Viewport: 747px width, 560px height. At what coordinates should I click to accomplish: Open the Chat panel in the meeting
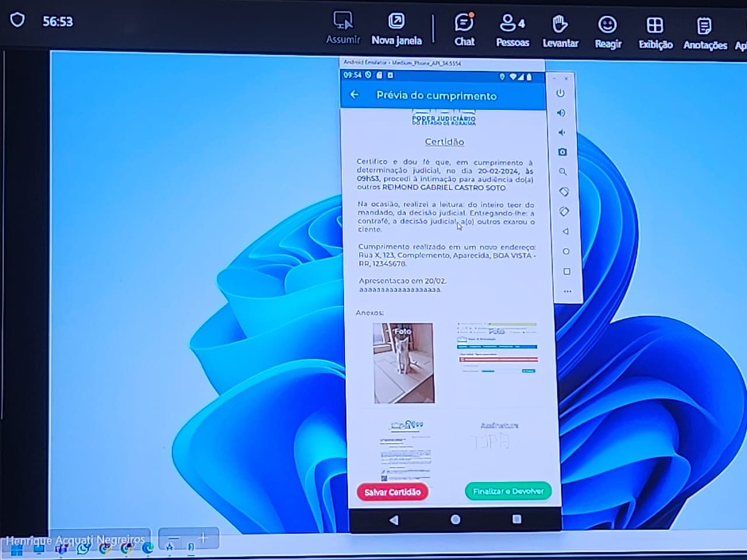[464, 29]
